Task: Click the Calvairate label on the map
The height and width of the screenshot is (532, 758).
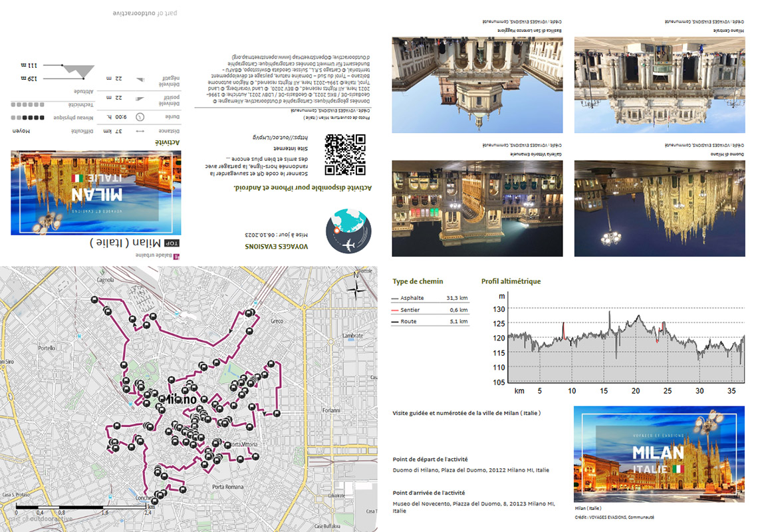Action: coord(336,495)
